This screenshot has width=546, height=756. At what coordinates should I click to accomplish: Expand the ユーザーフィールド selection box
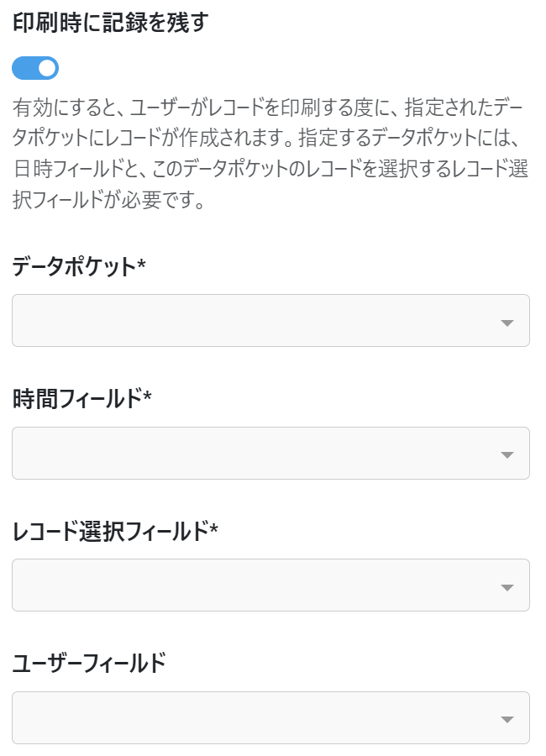click(x=270, y=717)
